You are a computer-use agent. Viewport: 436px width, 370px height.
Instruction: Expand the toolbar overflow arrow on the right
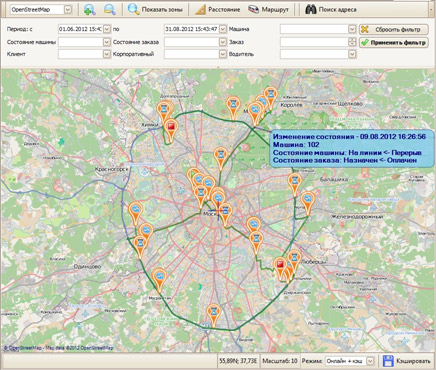(432, 10)
